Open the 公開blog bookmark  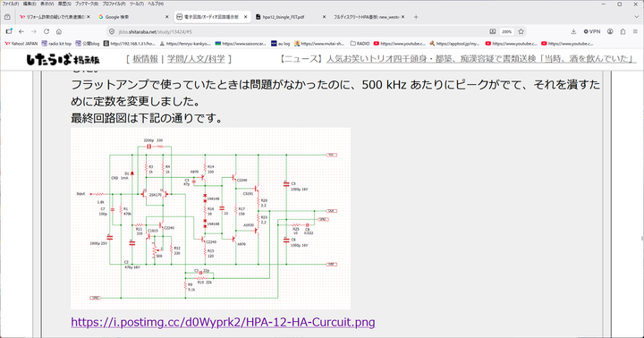click(x=88, y=44)
